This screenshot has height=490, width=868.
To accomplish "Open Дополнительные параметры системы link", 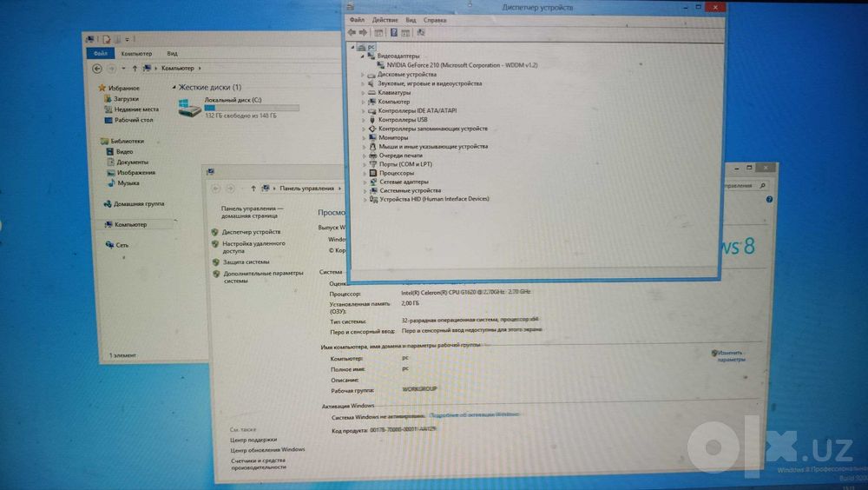I will 263,276.
